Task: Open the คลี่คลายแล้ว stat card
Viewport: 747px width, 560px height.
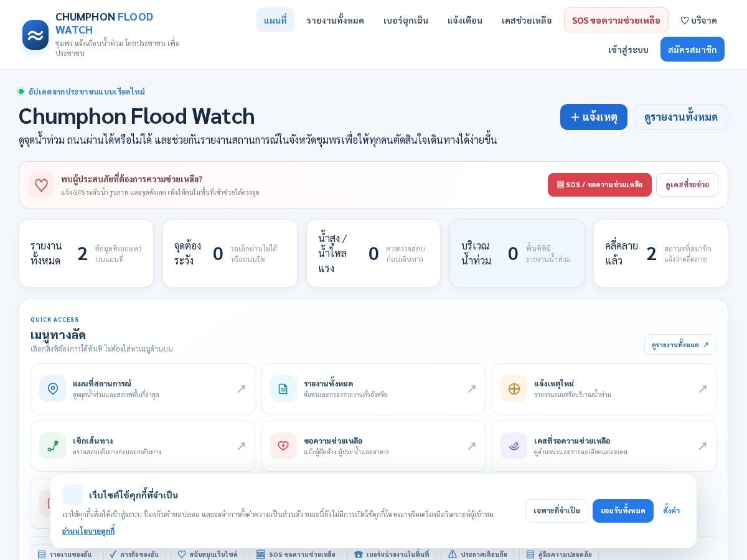Action: pyautogui.click(x=660, y=253)
